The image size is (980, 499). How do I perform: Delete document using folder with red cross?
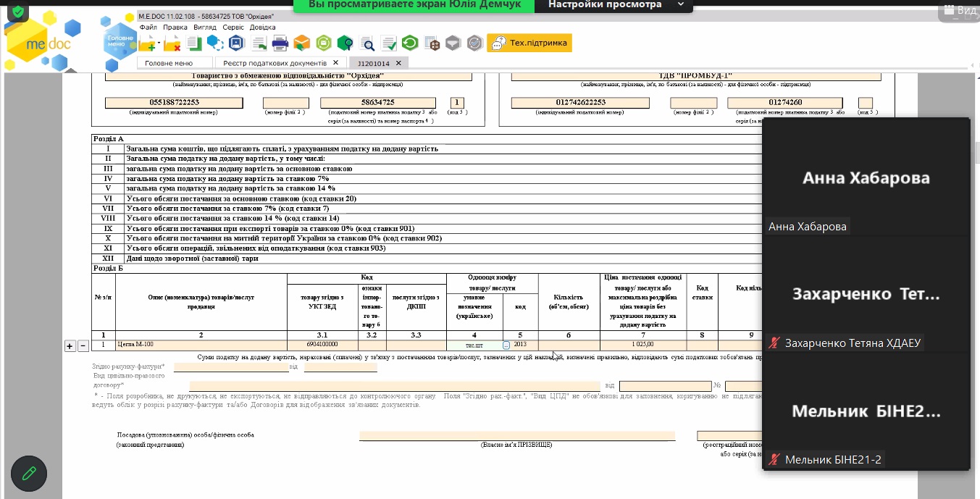[x=172, y=43]
